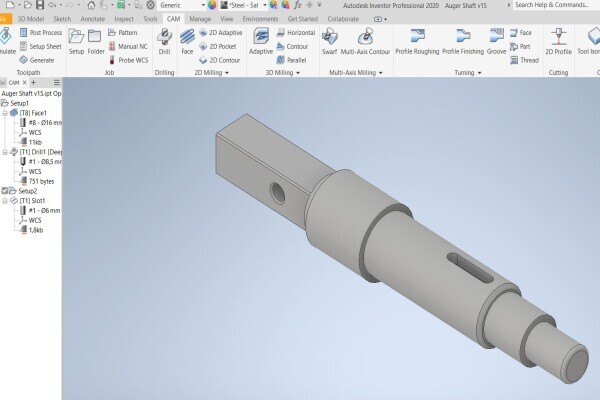Image resolution: width=600 pixels, height=400 pixels.
Task: Choose Profile Finishing turning tool
Action: click(x=463, y=42)
